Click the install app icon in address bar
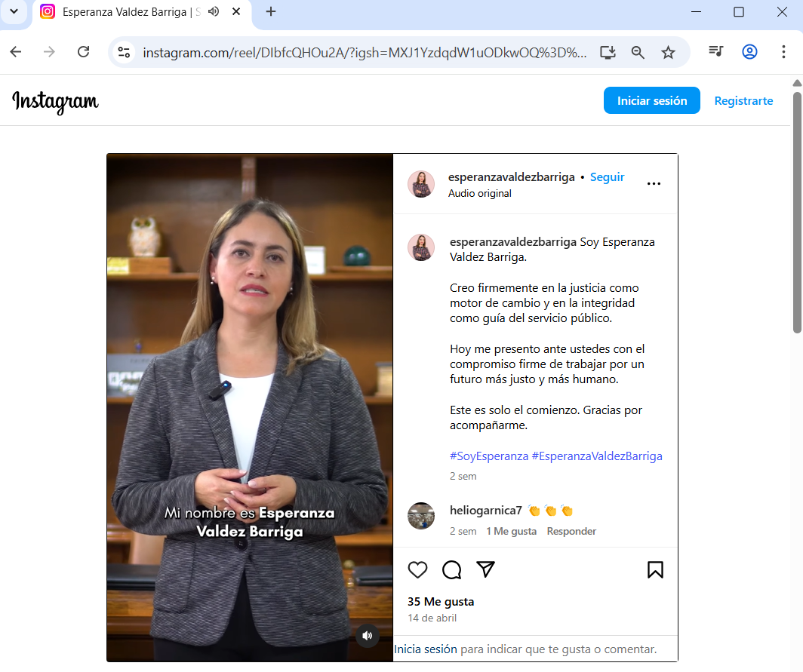Viewport: 803px width, 672px height. [x=608, y=52]
